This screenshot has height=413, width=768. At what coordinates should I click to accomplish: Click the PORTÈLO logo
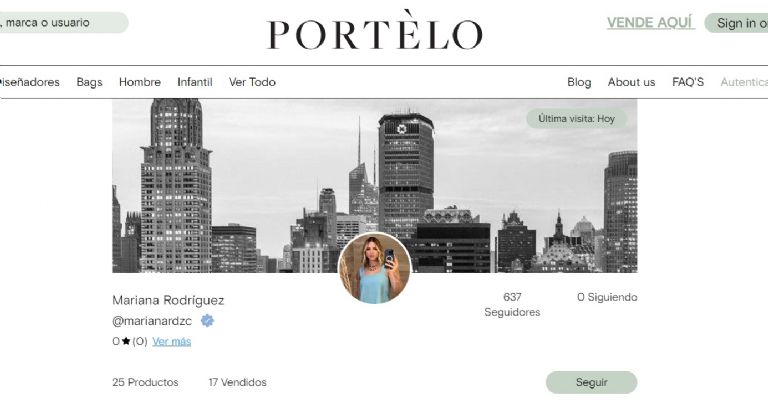click(375, 31)
